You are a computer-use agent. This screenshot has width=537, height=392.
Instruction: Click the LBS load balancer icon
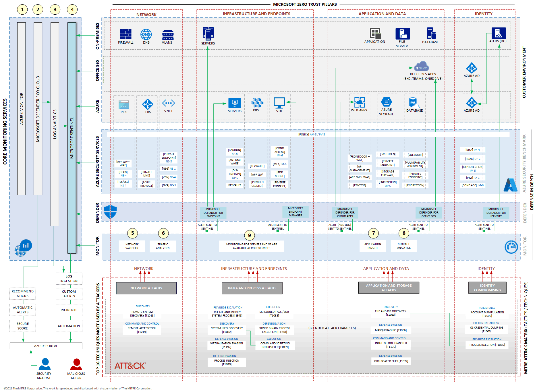tap(148, 104)
